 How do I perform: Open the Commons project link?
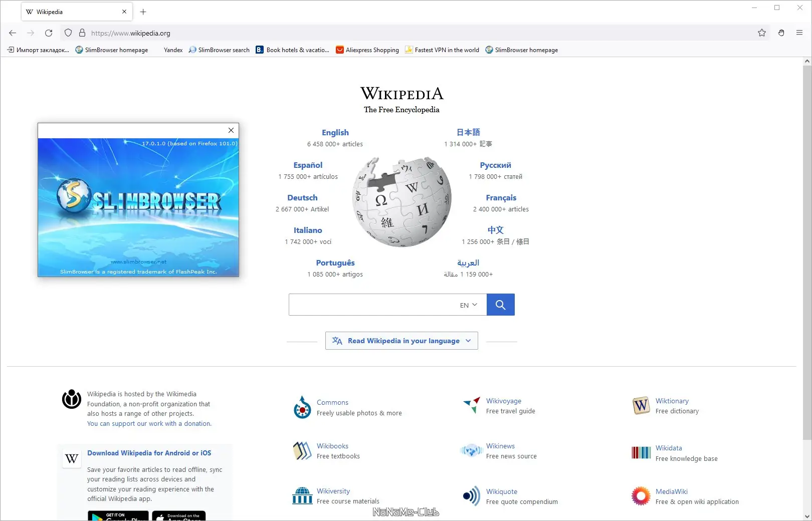click(332, 403)
